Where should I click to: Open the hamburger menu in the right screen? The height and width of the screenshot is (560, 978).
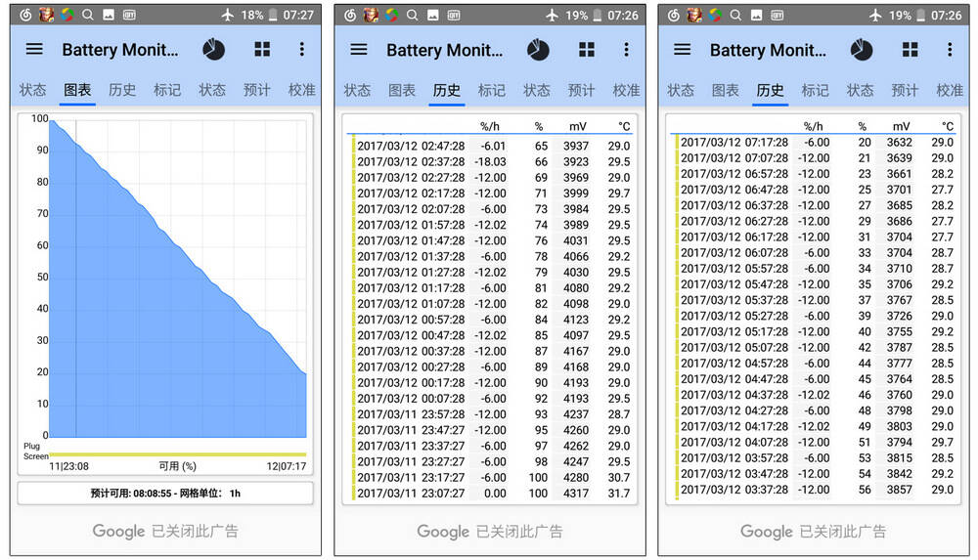pyautogui.click(x=683, y=50)
